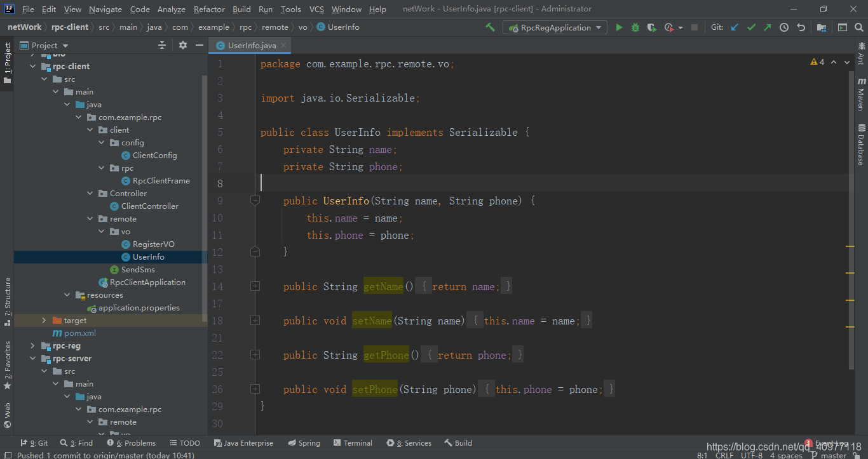
Task: Open the Structure tool window tab
Action: [x=7, y=302]
